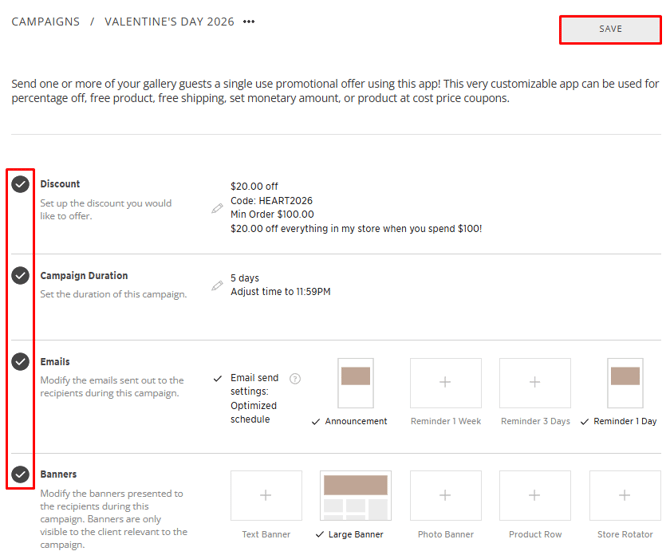Open the Announcement email thumbnail
This screenshot has width=670, height=555.
click(x=355, y=383)
